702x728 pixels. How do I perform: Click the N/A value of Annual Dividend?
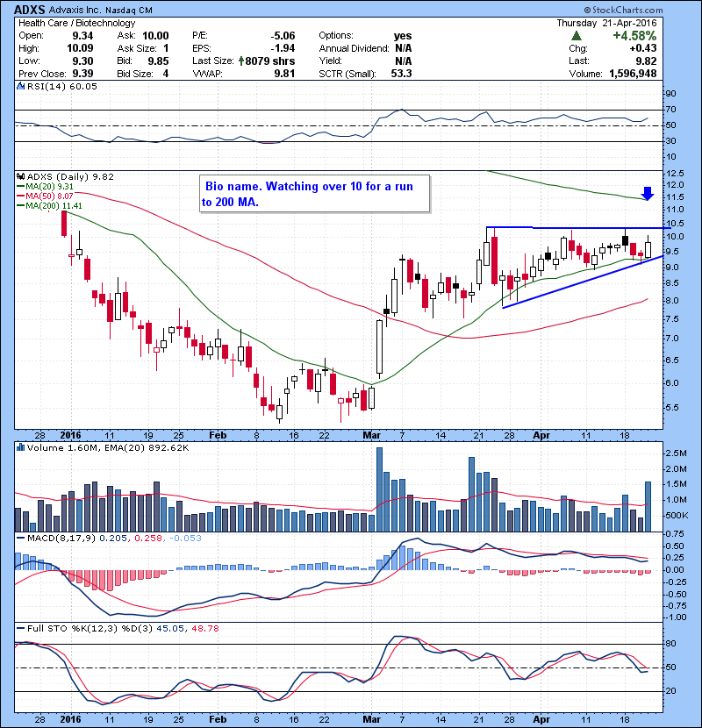click(404, 48)
